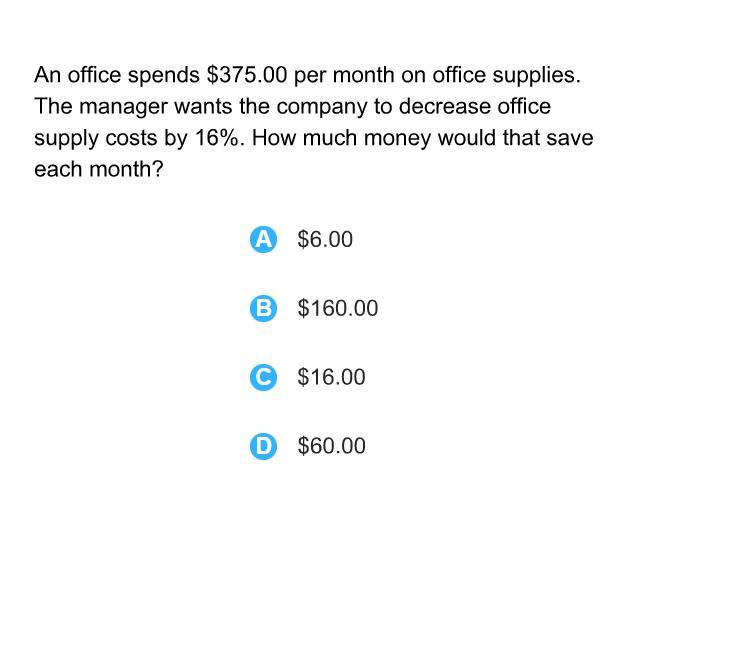Click the $6.00 answer text

coord(325,240)
